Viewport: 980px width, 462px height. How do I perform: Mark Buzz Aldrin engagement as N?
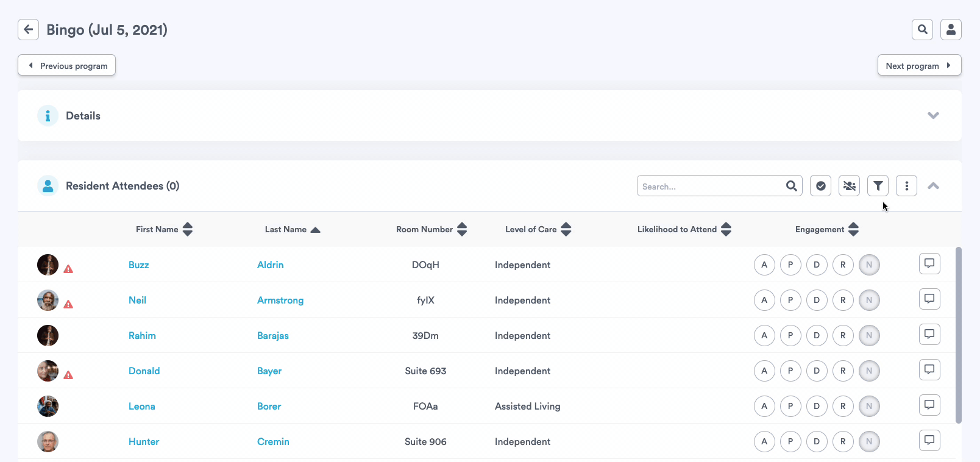pyautogui.click(x=869, y=265)
